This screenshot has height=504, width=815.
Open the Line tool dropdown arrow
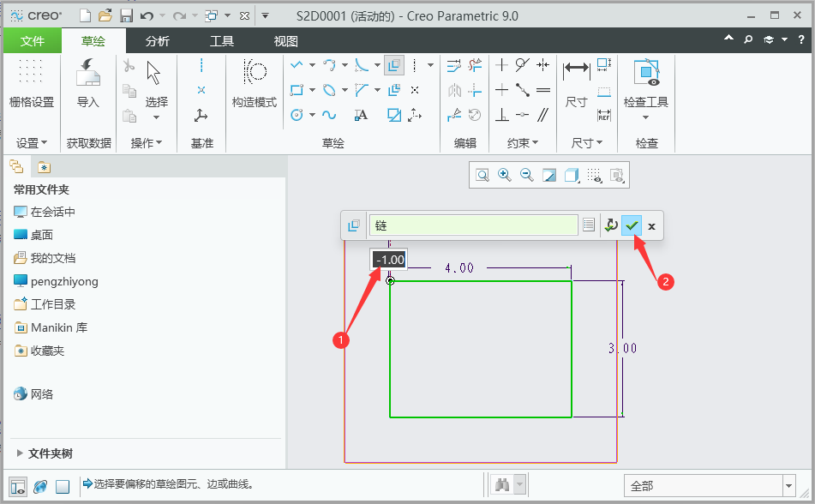pyautogui.click(x=312, y=65)
